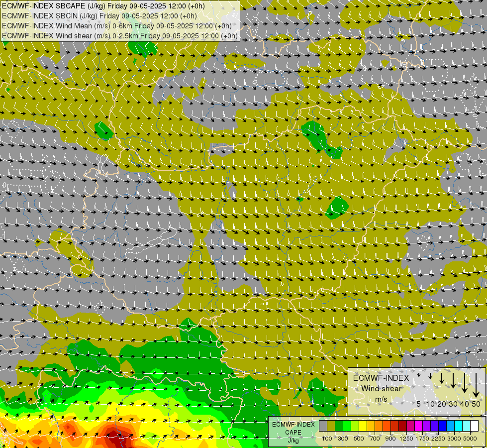This screenshot has width=487, height=448.
Task: Click the 'J/kg' unit in CAPE legend
Action: pos(293,441)
